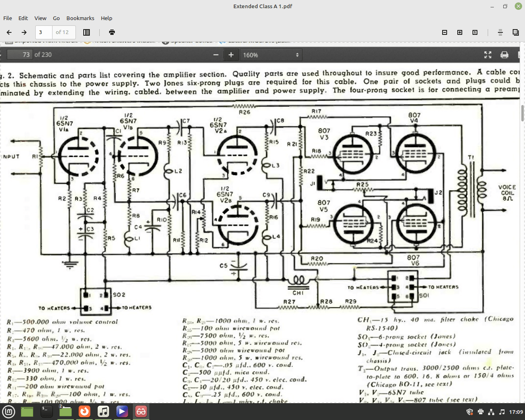
Task: Switch to the Xreader document viewer taskbar icon
Action: point(141,411)
